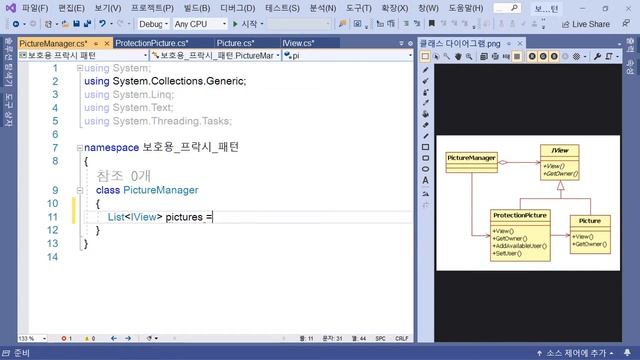Click the Navigate Backward toolbar button
The image size is (640, 360).
16,24
